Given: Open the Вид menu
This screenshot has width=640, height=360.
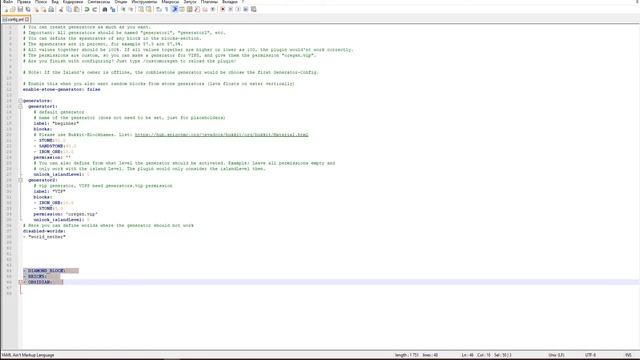Looking at the screenshot, I should click(x=55, y=2).
